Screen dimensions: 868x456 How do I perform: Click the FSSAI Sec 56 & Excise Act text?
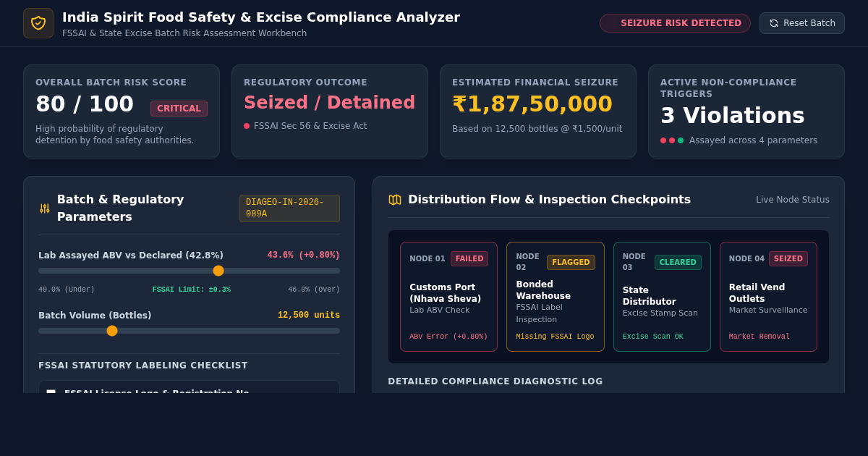[310, 126]
